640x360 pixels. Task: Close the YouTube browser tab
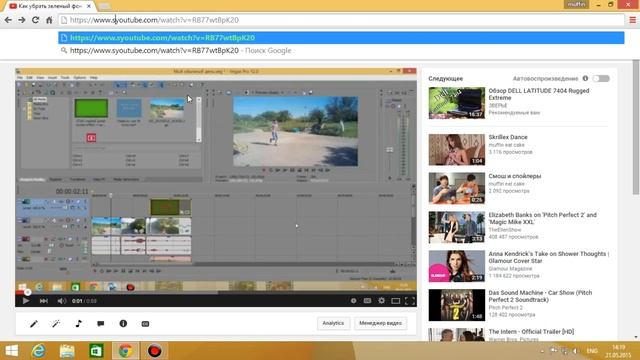tap(89, 6)
